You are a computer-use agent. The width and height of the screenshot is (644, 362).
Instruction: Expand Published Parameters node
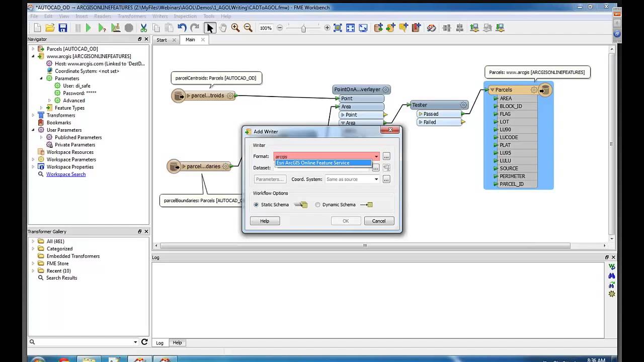click(41, 137)
